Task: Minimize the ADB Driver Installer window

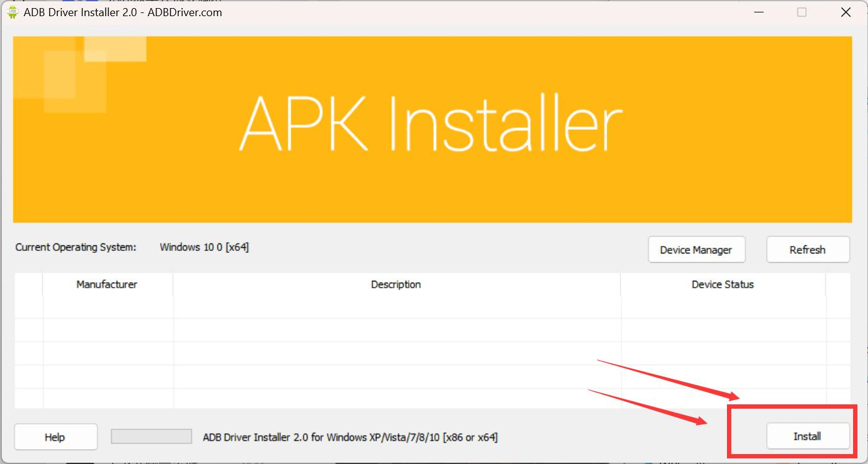Action: point(759,12)
